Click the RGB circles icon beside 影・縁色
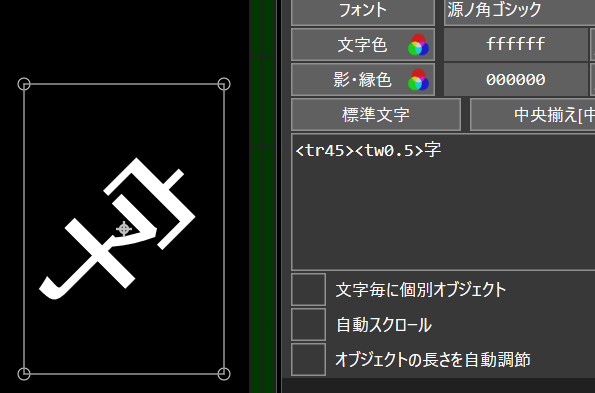595x393 pixels. click(418, 80)
